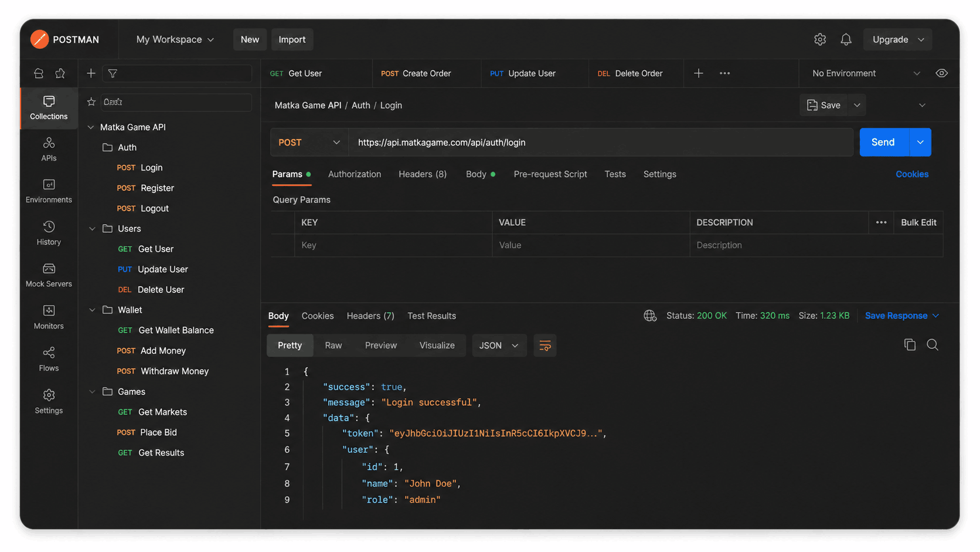
Task: Open the Test Results response tab
Action: 432,316
